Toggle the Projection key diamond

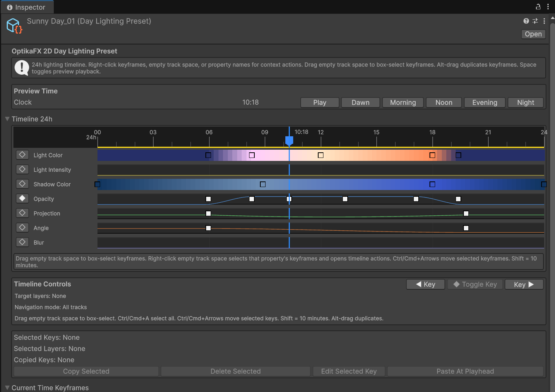[22, 213]
